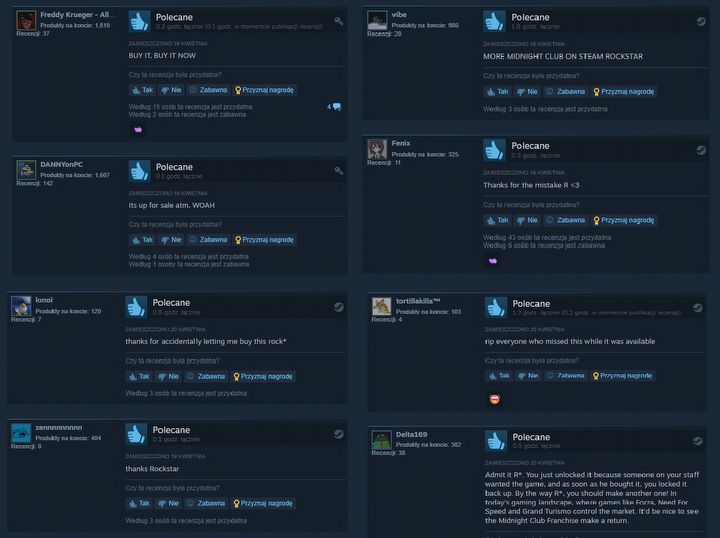720x538 pixels.
Task: Click the key icon on DANNYonPC's review
Action: click(339, 171)
